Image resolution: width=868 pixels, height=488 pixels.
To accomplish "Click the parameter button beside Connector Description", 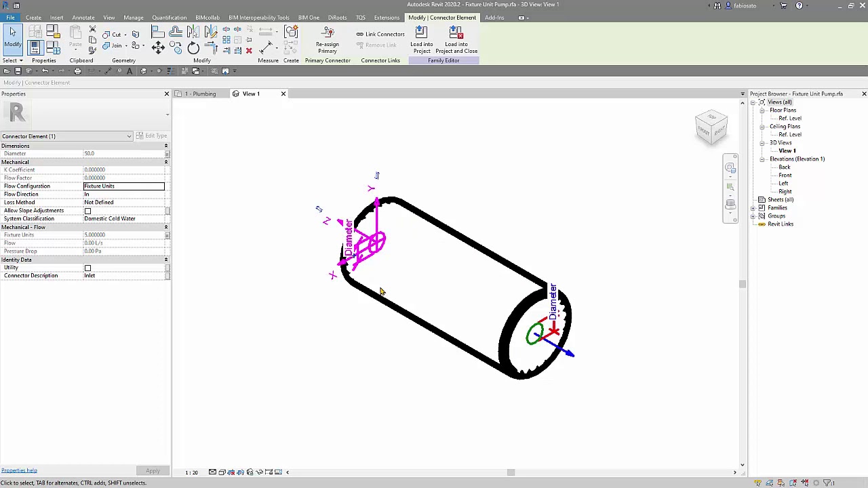I will coord(167,276).
